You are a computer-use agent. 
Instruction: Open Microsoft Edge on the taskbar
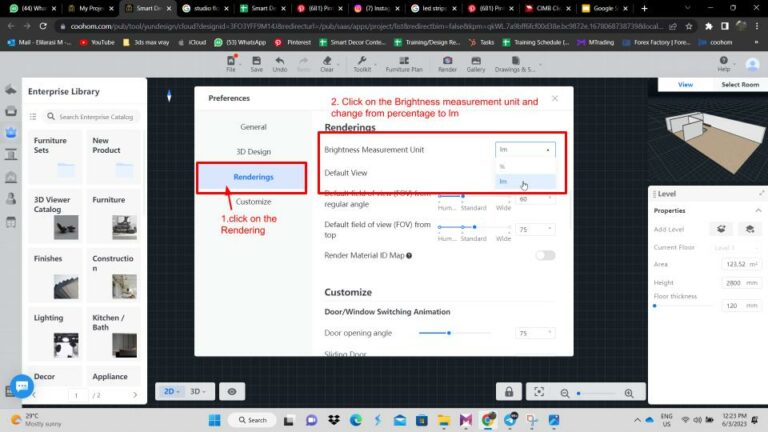coord(356,420)
